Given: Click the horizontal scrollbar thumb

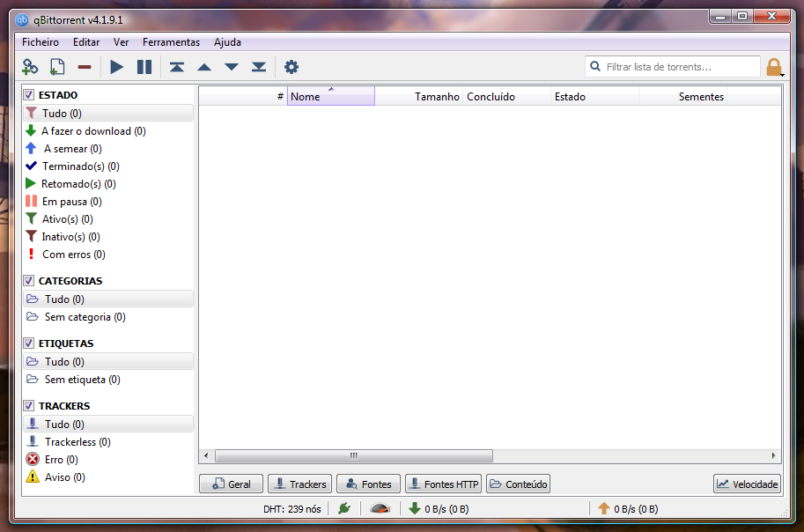Looking at the screenshot, I should (354, 455).
